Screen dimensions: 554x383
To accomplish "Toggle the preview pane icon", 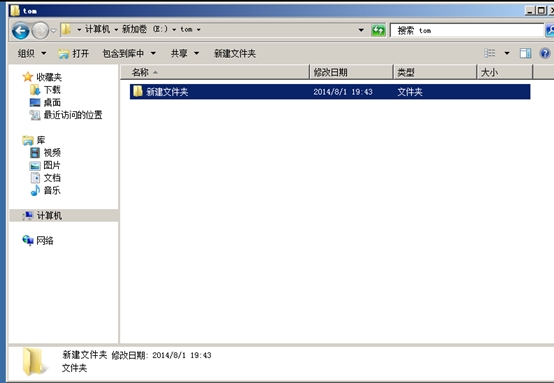I will (x=525, y=53).
